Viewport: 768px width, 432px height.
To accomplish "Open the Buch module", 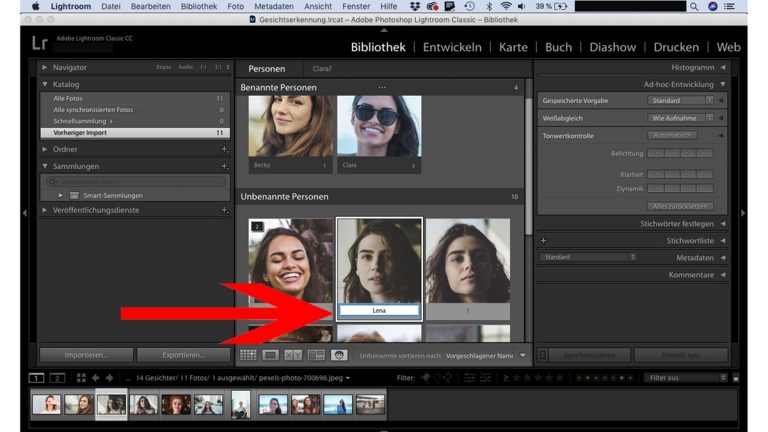I will pos(558,47).
